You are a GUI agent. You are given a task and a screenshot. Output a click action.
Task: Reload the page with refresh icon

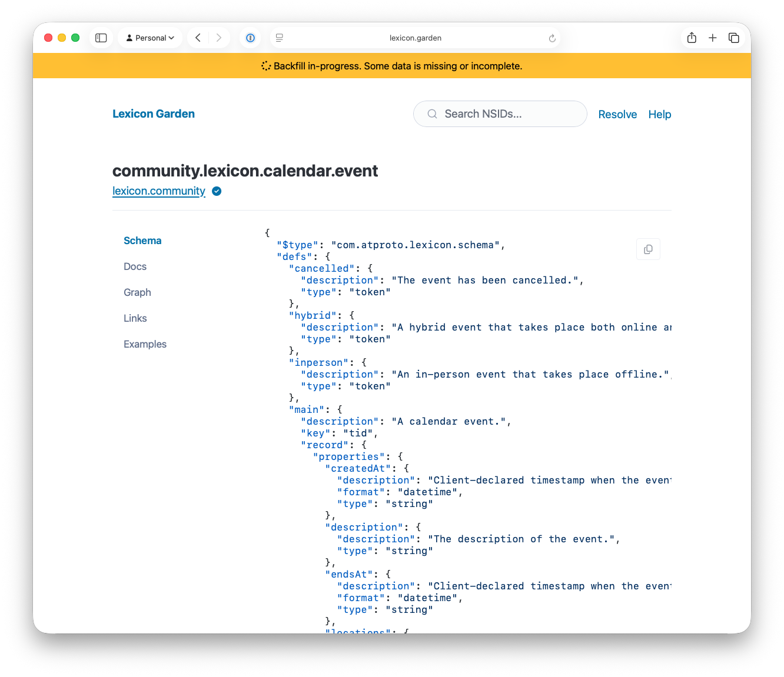point(552,38)
